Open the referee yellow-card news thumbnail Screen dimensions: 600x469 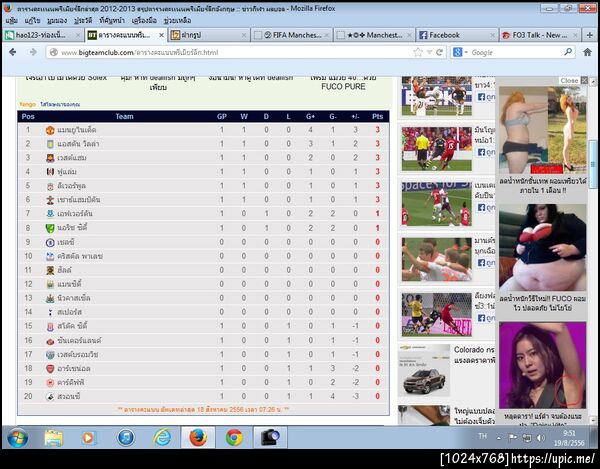437,149
